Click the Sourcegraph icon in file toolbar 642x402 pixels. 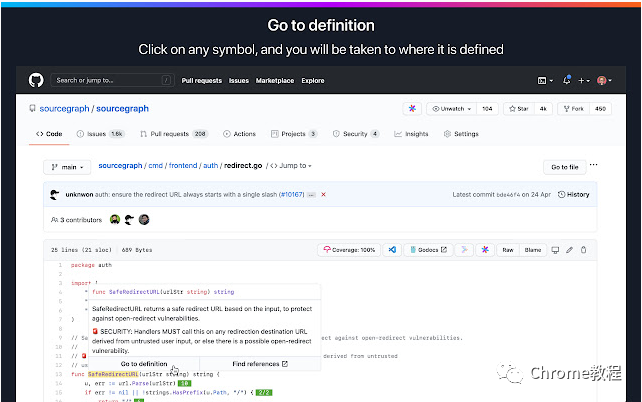485,250
